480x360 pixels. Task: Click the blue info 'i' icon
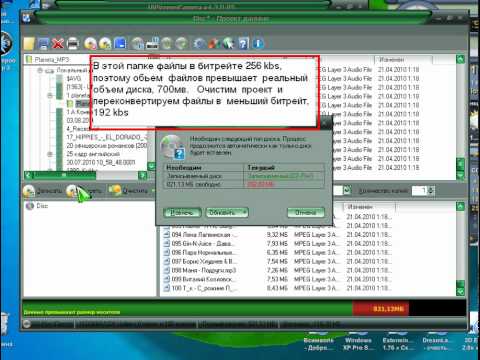tap(258, 44)
